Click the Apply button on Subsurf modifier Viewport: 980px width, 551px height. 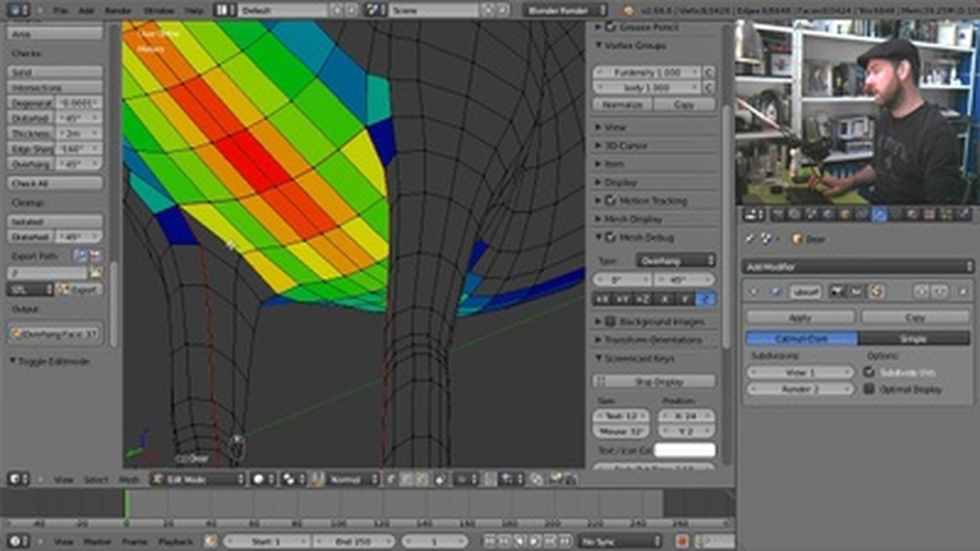tap(800, 317)
